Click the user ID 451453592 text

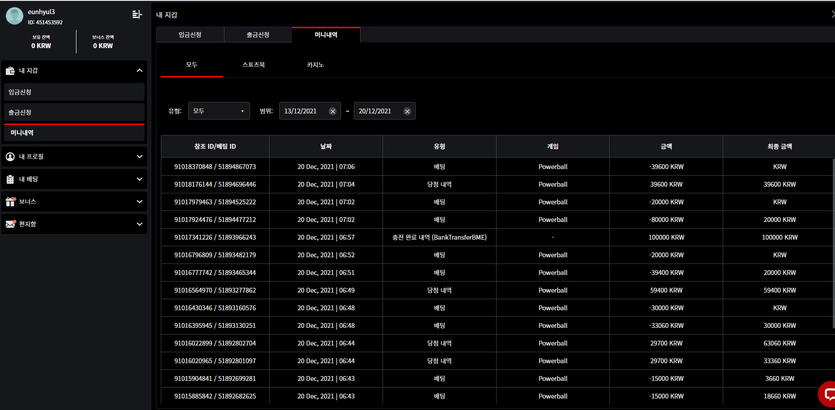click(45, 22)
